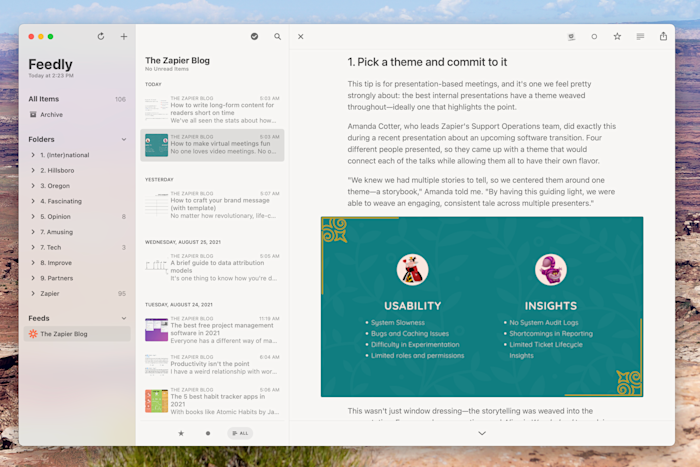Add a new feed with plus icon
Image resolution: width=700 pixels, height=467 pixels.
[124, 37]
